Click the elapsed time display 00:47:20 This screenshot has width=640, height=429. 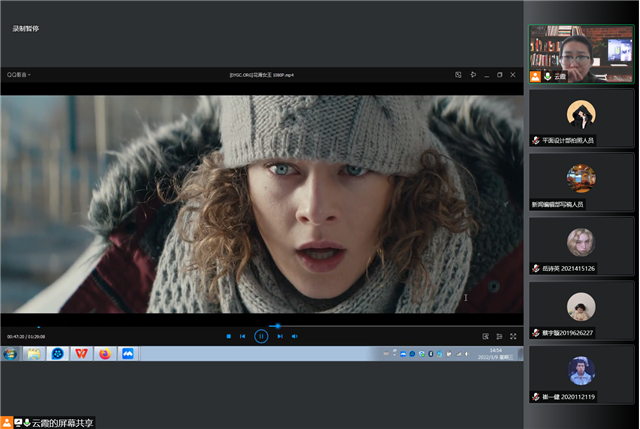pos(16,337)
